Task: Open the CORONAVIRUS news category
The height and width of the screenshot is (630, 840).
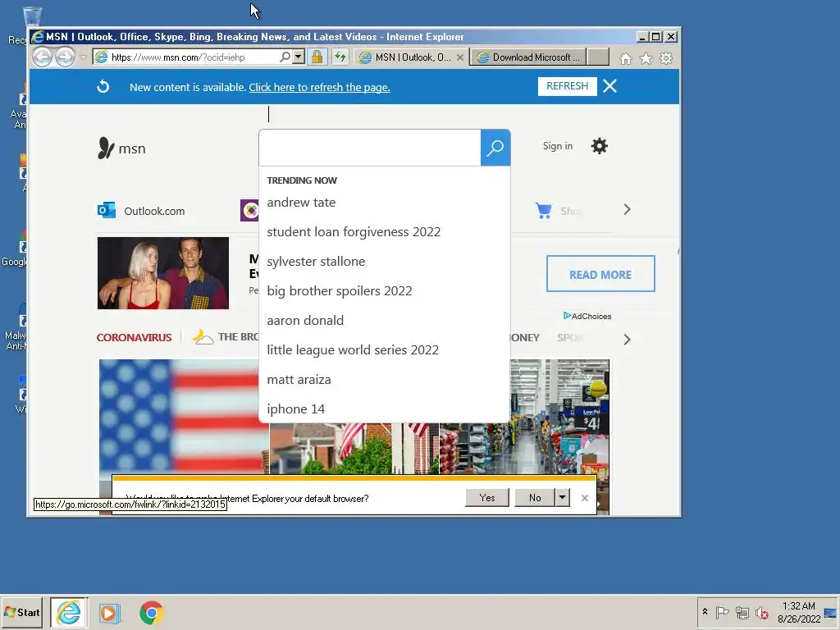Action: click(134, 337)
